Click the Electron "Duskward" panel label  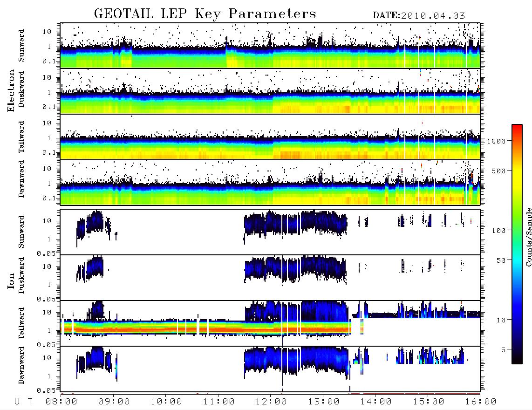[x=21, y=89]
